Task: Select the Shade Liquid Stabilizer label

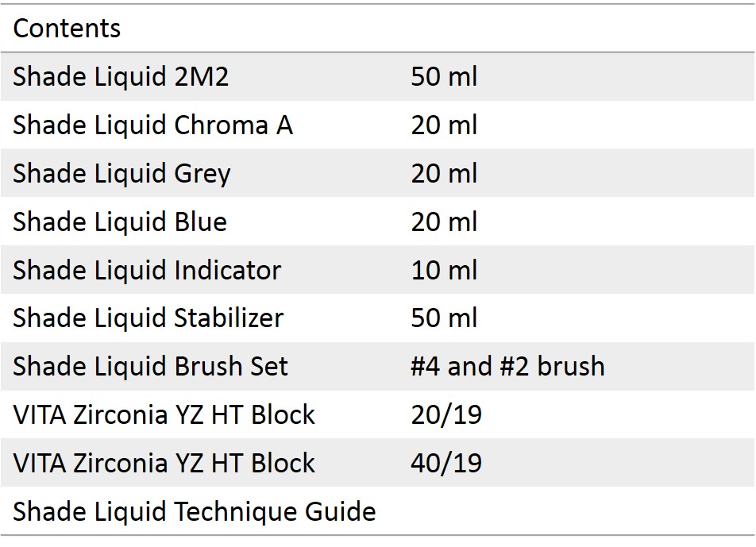Action: click(x=148, y=318)
